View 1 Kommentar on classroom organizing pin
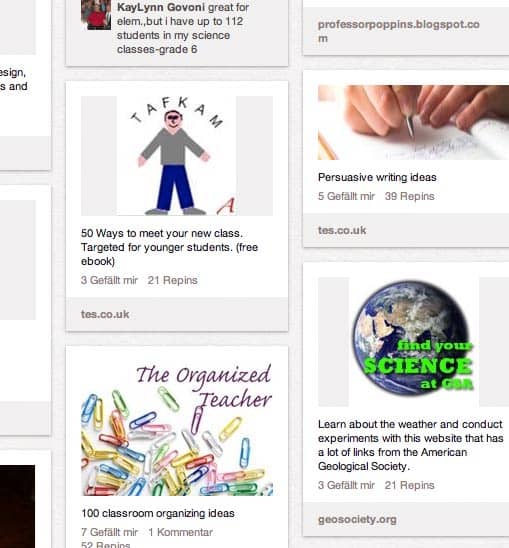The image size is (509, 548). (x=180, y=532)
